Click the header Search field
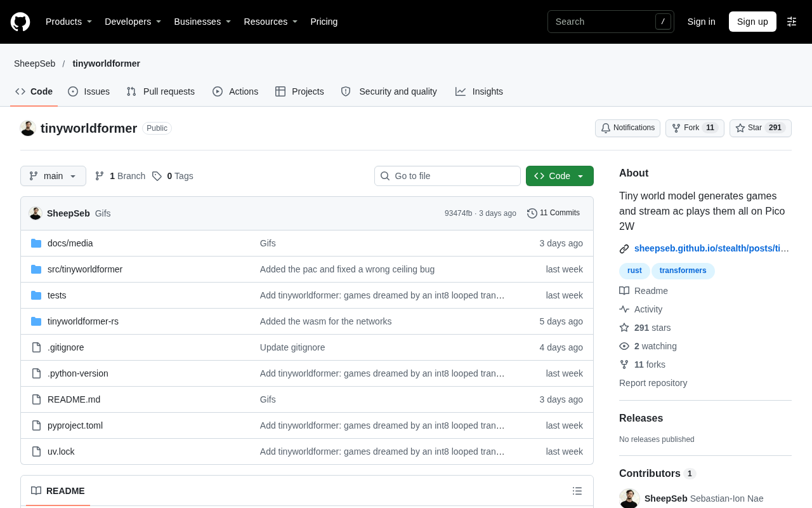This screenshot has width=812, height=508. coord(610,22)
